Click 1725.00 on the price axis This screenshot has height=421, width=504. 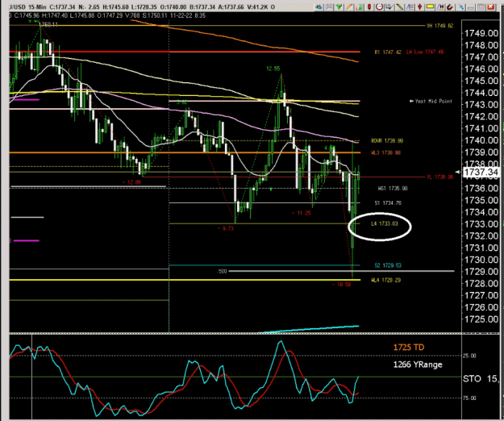click(x=481, y=319)
